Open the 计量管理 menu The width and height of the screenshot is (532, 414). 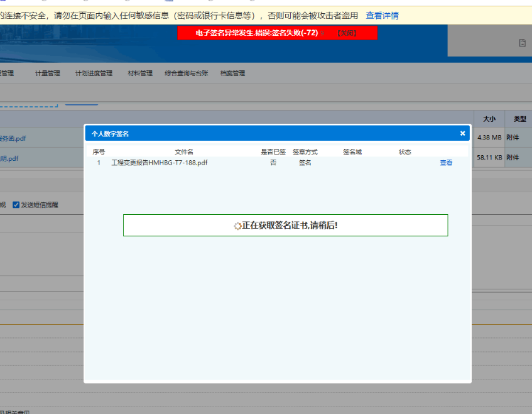click(48, 74)
